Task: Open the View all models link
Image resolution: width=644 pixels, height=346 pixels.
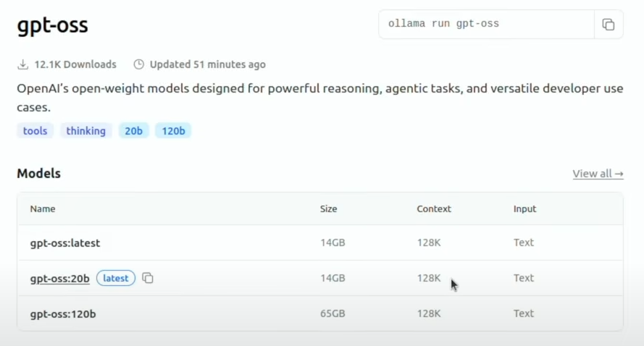Action: click(598, 174)
